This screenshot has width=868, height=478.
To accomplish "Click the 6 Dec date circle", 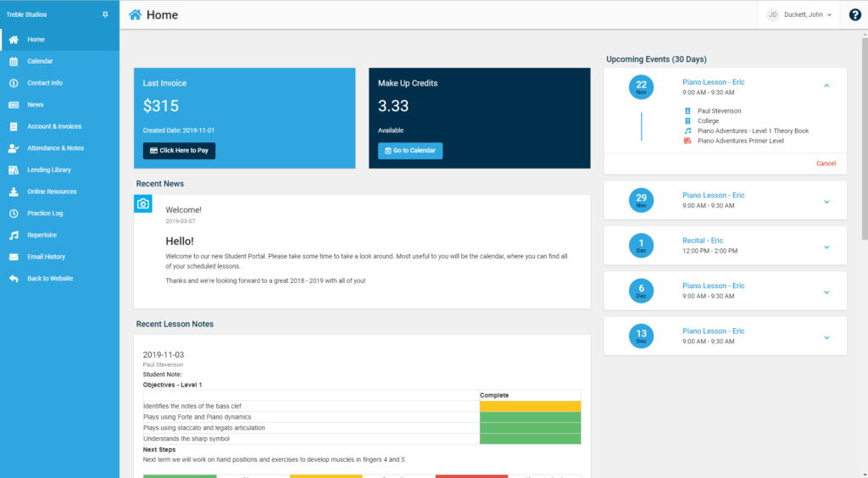I will click(x=641, y=291).
